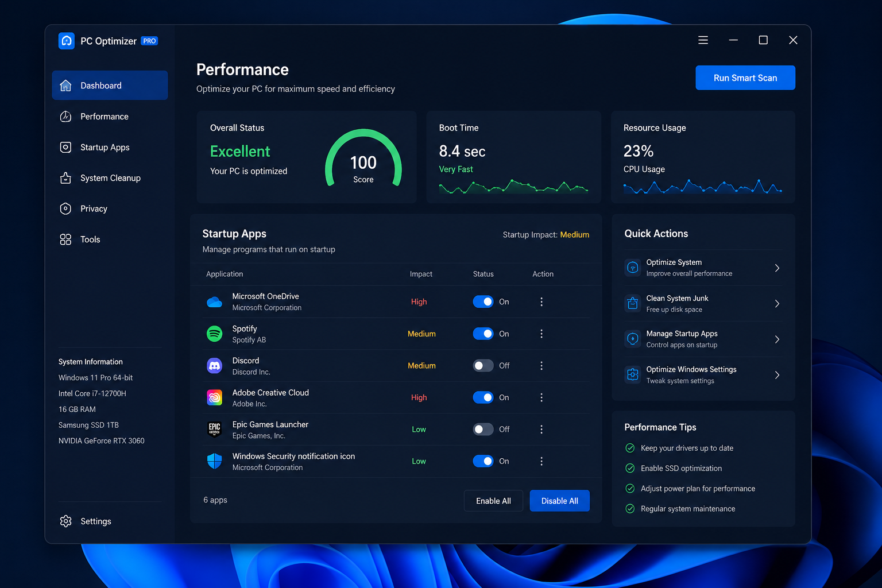Click the Spotify app icon
The height and width of the screenshot is (588, 882).
click(x=214, y=334)
